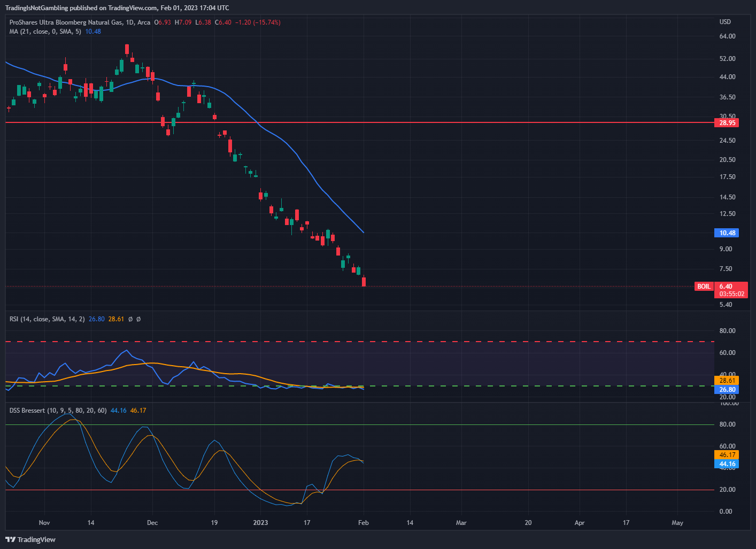Click the 19 date label on time axis
Screen dimensions: 756x549
(x=214, y=523)
